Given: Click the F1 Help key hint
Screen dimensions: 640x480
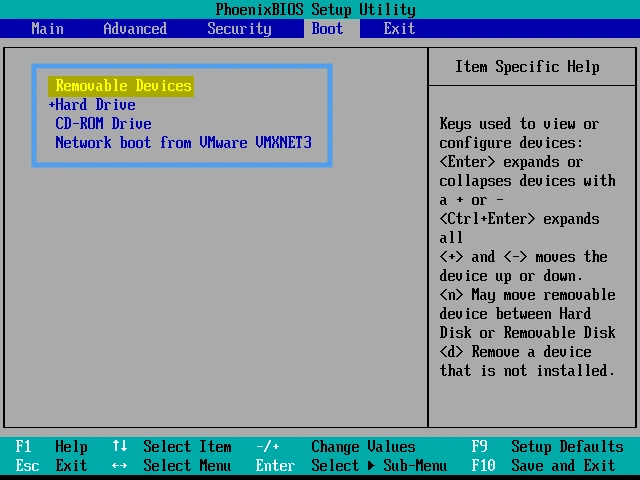Looking at the screenshot, I should tap(51, 447).
